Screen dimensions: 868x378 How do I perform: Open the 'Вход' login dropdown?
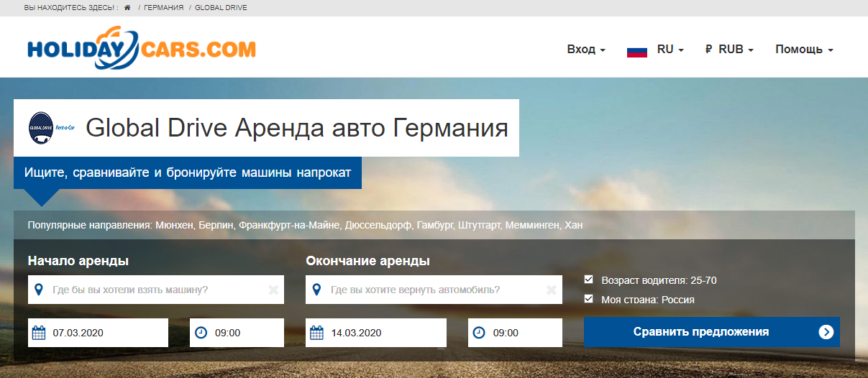point(585,50)
